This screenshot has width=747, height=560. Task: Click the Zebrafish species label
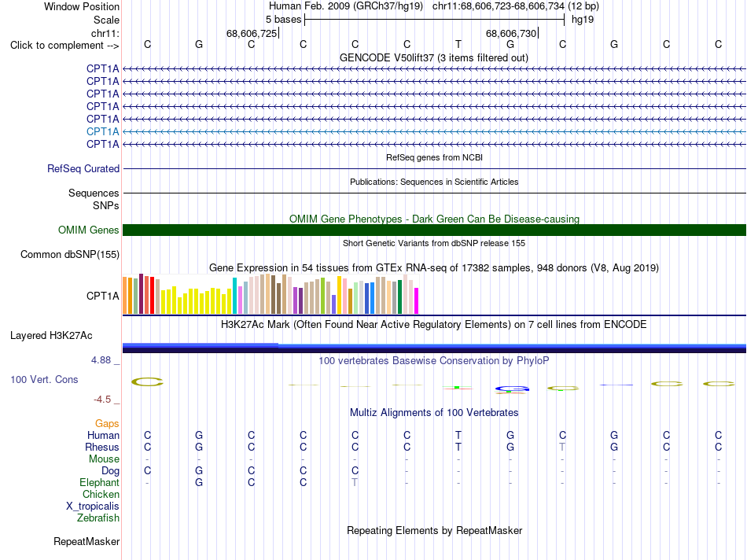(98, 518)
